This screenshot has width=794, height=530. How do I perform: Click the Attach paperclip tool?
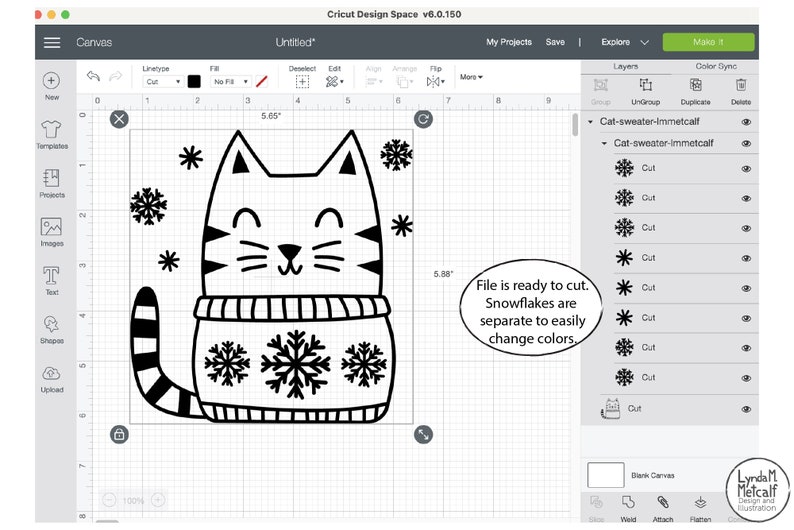point(663,508)
